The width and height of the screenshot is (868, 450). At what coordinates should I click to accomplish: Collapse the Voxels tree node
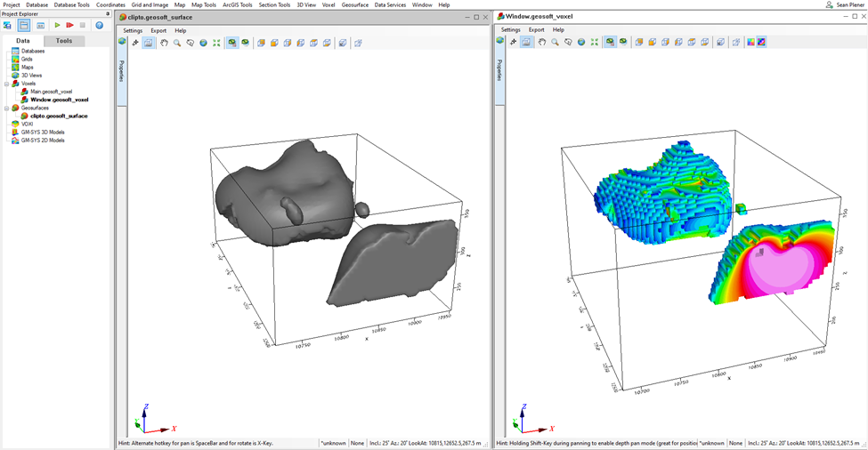6,84
